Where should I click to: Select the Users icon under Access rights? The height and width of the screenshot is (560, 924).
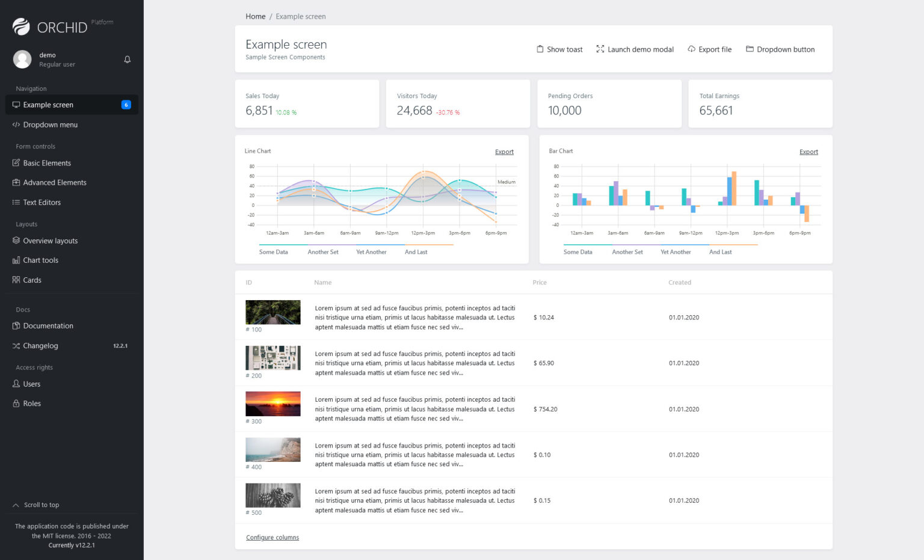point(16,384)
